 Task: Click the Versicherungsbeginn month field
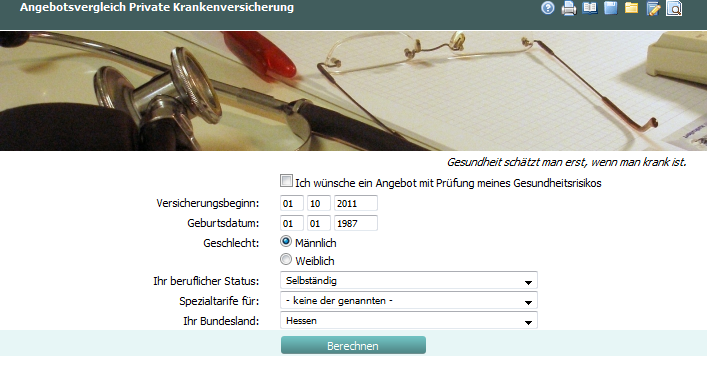[x=318, y=203]
